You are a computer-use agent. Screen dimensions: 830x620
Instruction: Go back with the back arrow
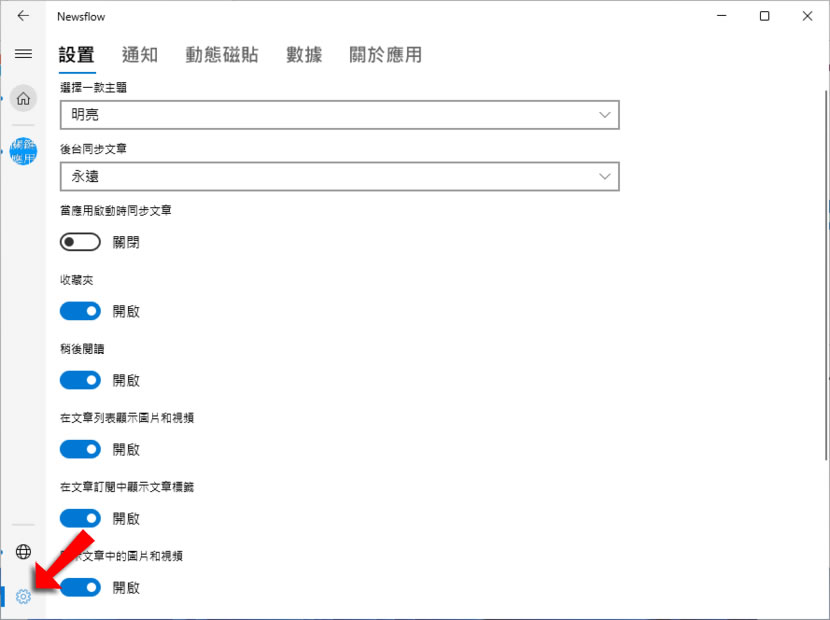tap(23, 16)
